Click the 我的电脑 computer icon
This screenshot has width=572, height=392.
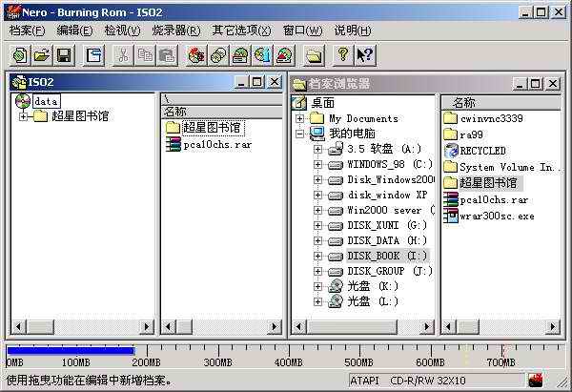pyautogui.click(x=317, y=134)
